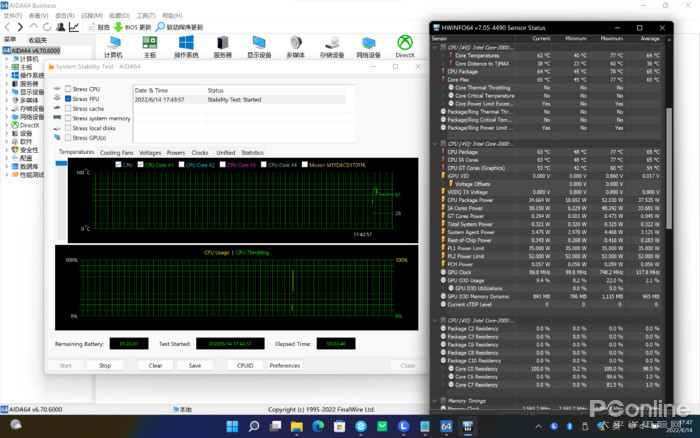Click the Forward arrow in AIDA64 toolbar

20,27
